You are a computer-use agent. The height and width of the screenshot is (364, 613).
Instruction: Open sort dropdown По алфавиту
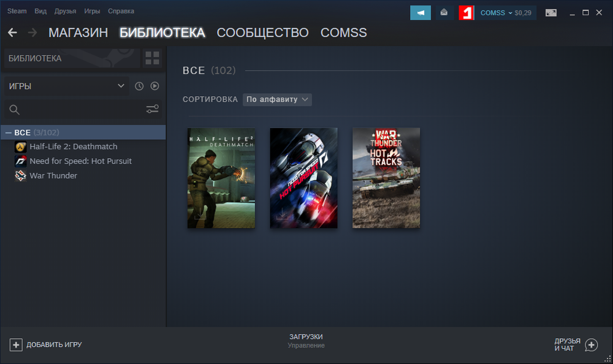click(277, 99)
